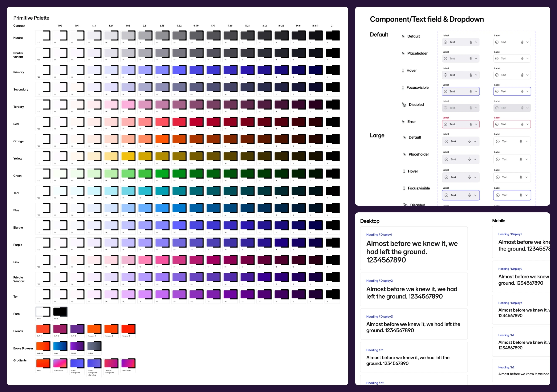Image resolution: width=557 pixels, height=392 pixels.
Task: Click I-beam icon beside Large section's Hover label
Action: point(404,171)
